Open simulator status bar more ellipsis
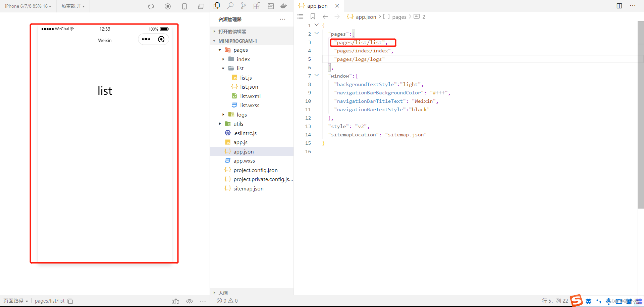Screen dimensions: 644x307 [x=203, y=301]
